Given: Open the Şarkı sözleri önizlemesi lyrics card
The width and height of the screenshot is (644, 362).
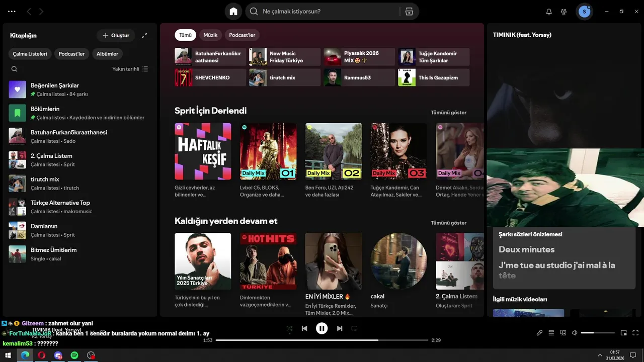Looking at the screenshot, I should click(x=565, y=257).
